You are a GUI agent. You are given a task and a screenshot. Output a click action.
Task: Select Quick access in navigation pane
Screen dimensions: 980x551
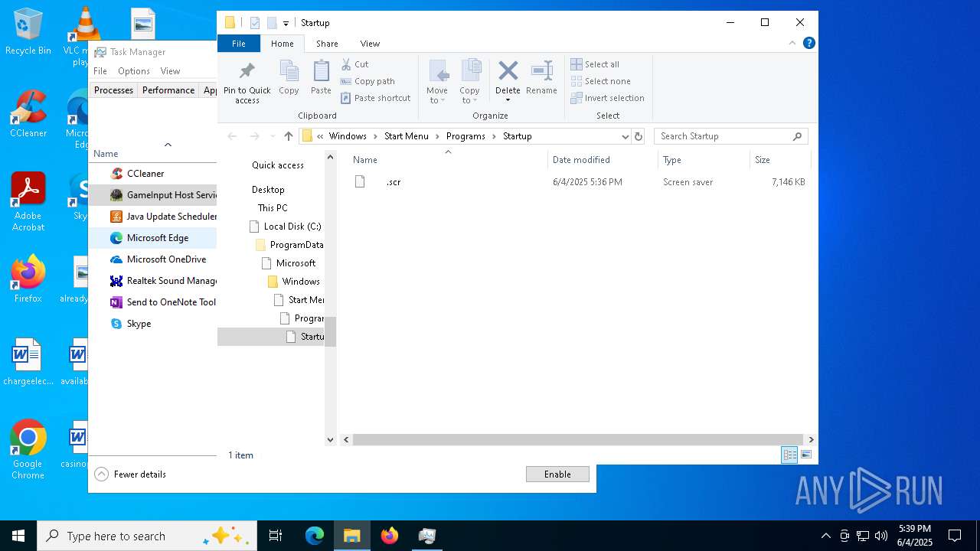278,165
